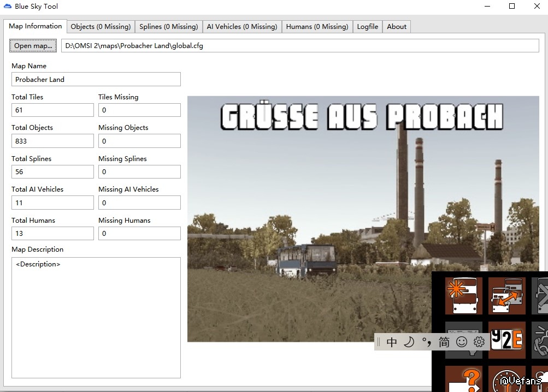
Task: Click the 92E number plate icon
Action: pos(506,340)
